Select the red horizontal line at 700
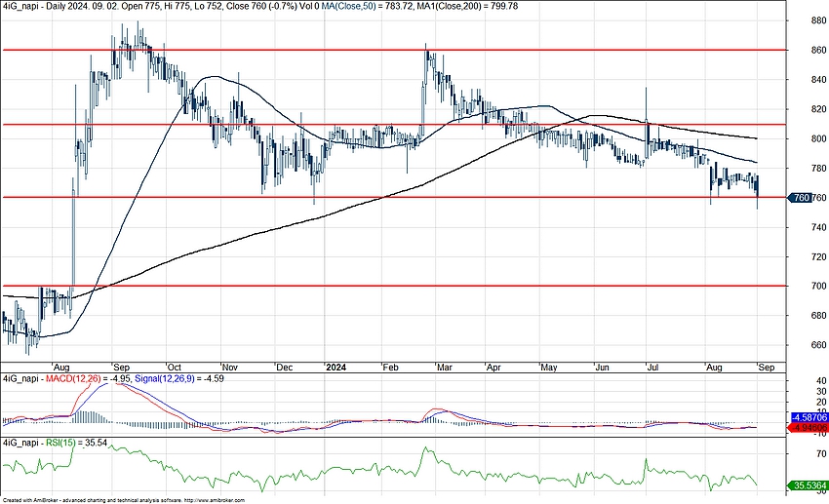Viewport: 829px width, 504px height. tap(394, 286)
